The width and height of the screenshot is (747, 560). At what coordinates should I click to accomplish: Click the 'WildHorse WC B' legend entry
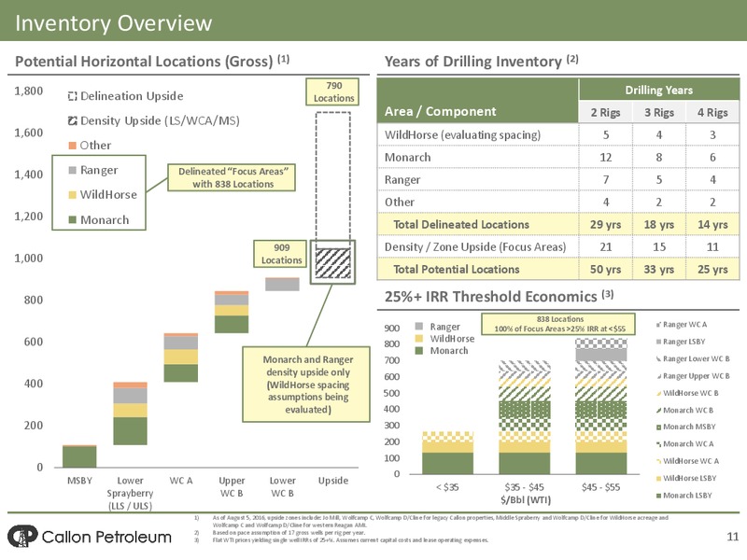pos(687,393)
